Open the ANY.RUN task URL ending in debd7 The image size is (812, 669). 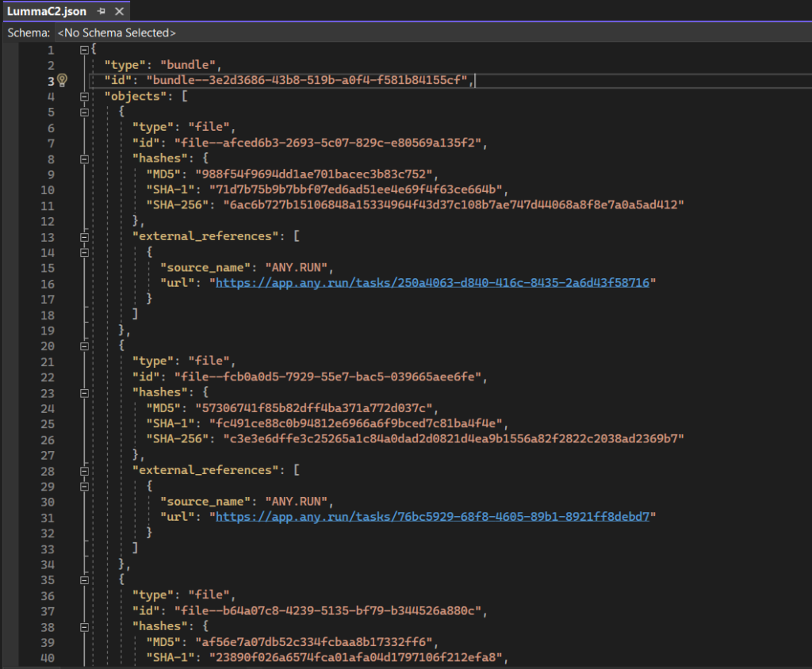(433, 516)
